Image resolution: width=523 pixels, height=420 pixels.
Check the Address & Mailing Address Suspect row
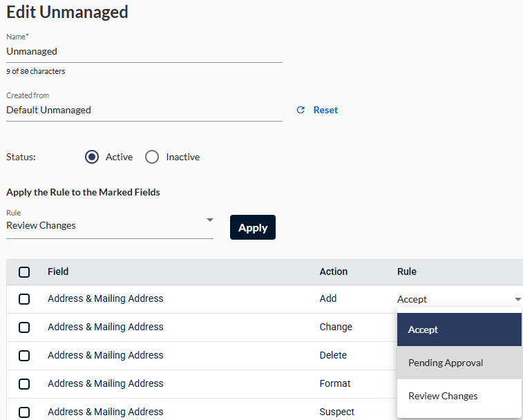tap(24, 412)
